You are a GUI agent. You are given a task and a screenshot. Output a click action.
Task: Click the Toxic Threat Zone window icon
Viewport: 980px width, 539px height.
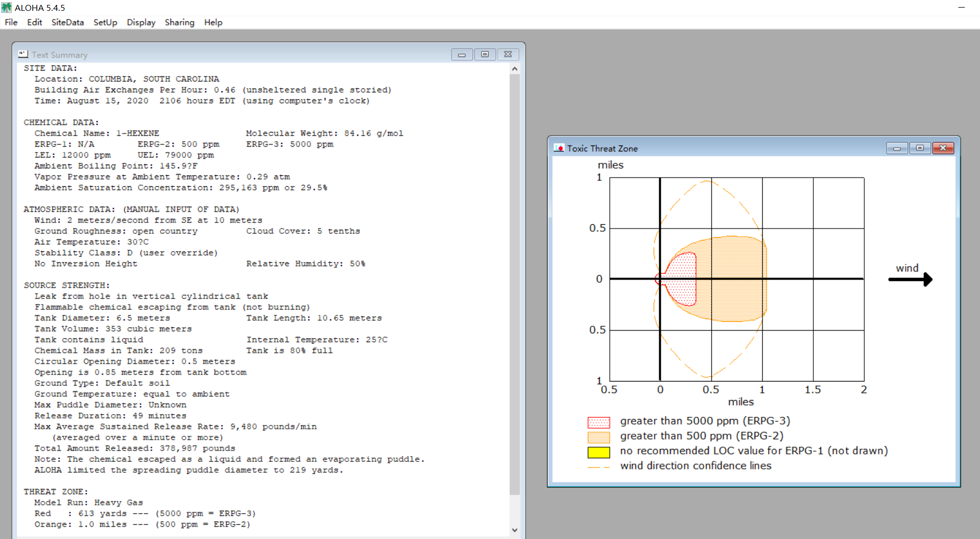click(559, 148)
